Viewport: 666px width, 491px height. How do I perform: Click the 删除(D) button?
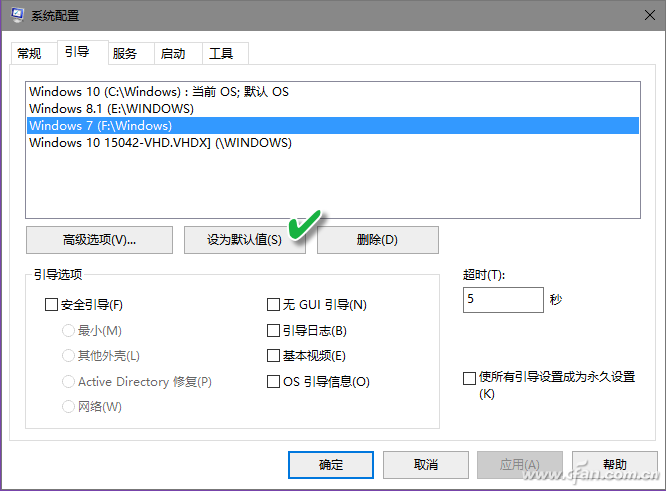pos(378,240)
